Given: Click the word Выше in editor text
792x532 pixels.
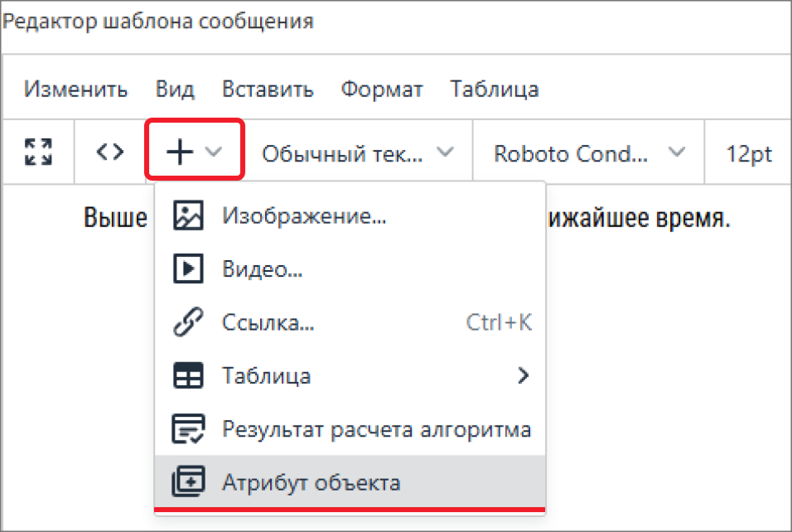Looking at the screenshot, I should [116, 218].
